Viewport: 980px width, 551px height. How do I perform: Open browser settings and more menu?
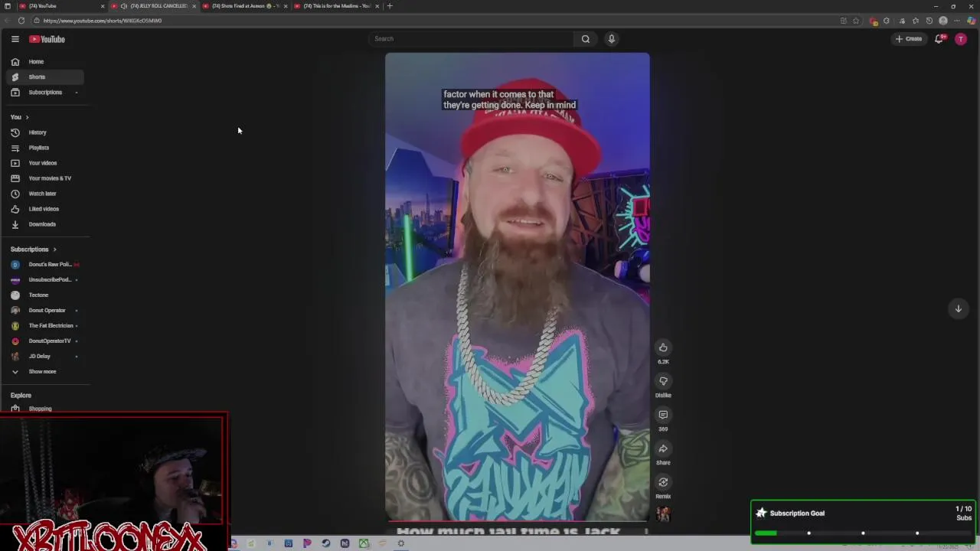[957, 21]
